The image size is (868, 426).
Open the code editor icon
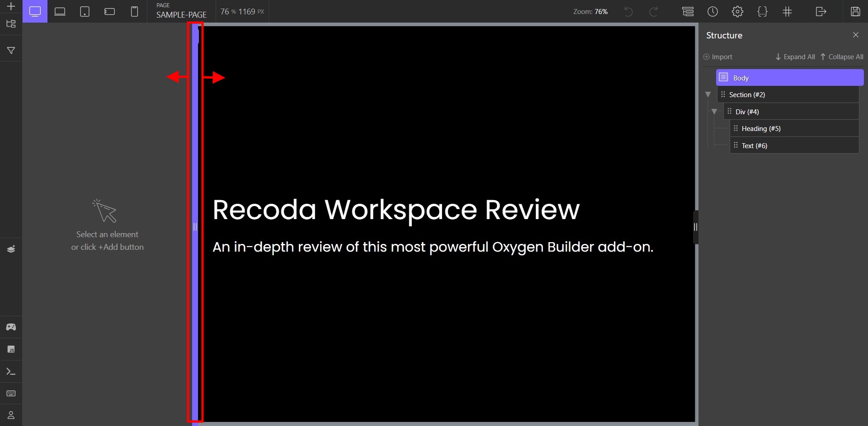pyautogui.click(x=763, y=11)
